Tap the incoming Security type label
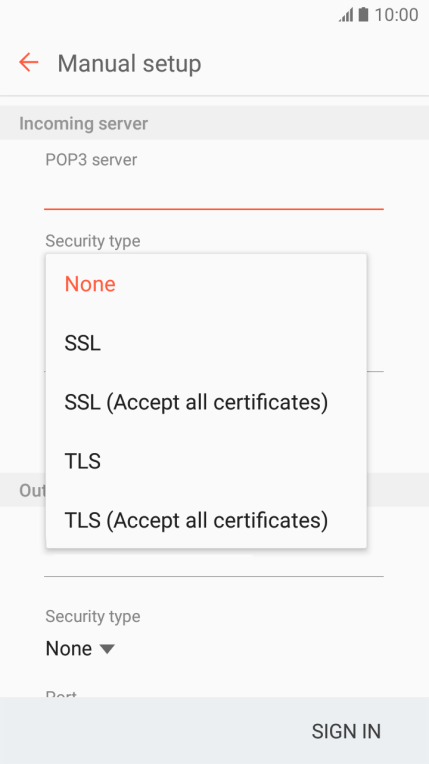The image size is (429, 764). (x=93, y=241)
